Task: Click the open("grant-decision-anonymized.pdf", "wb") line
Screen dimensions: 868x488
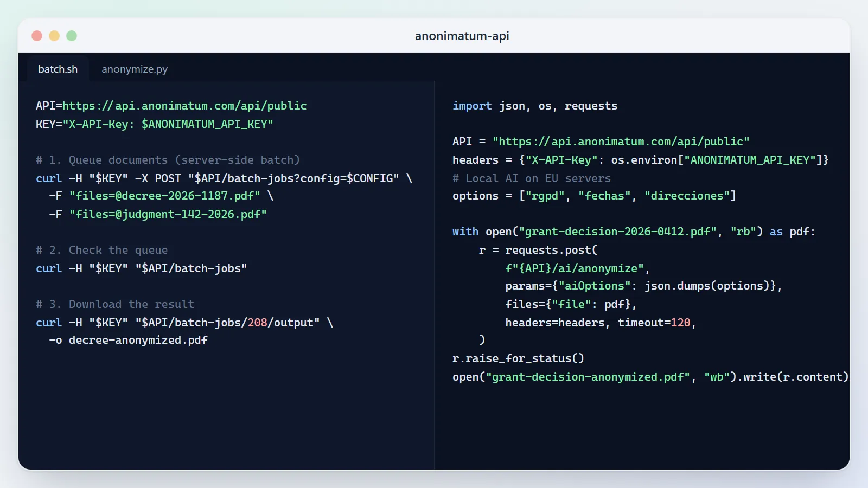Action: (650, 377)
